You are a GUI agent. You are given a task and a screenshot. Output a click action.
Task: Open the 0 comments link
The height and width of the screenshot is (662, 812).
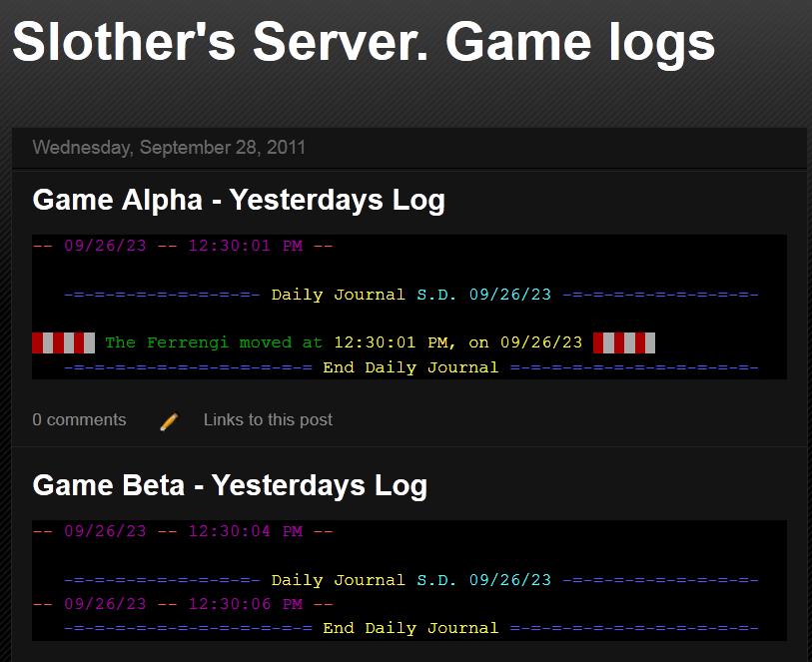(79, 420)
